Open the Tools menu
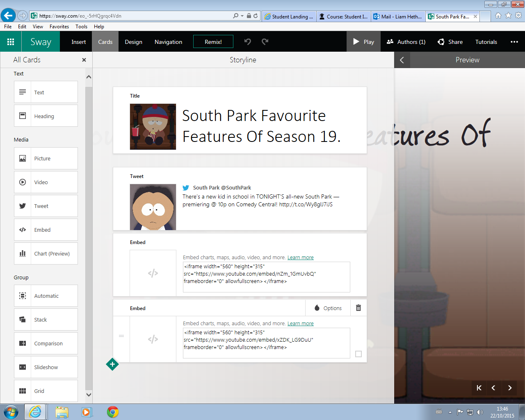 [81, 27]
